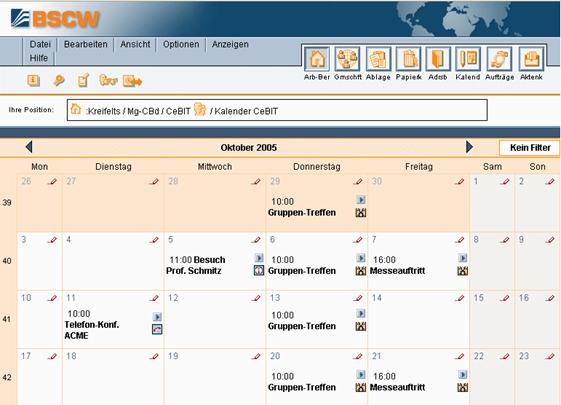Open Gruppen-Treffen appointment on October 13
Image resolution: width=561 pixels, height=405 pixels.
point(302,326)
